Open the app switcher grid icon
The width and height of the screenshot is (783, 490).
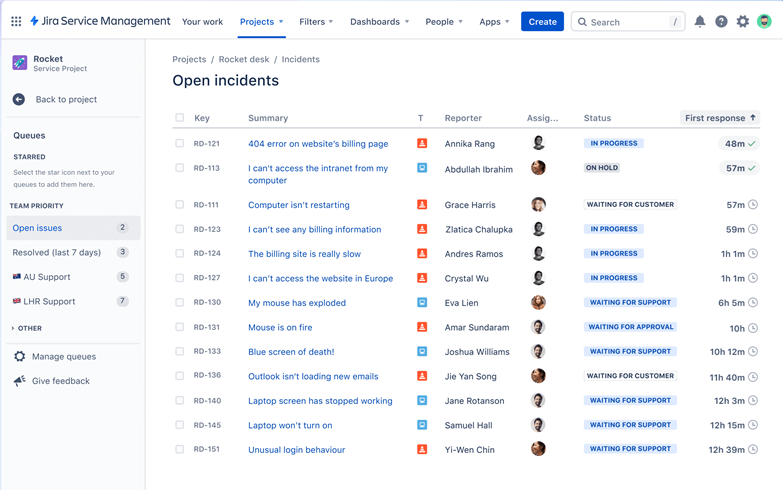(x=16, y=21)
